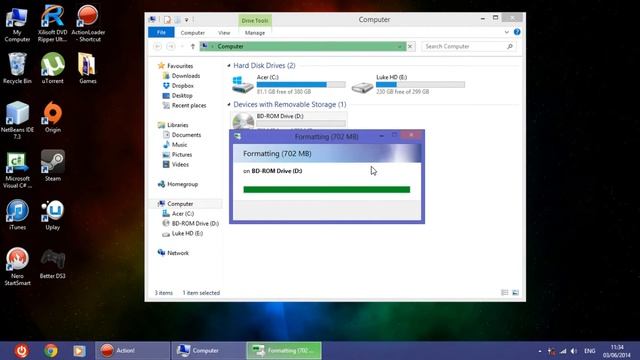Switch to Formatting taskbar button
This screenshot has width=640, height=360.
[x=284, y=351]
